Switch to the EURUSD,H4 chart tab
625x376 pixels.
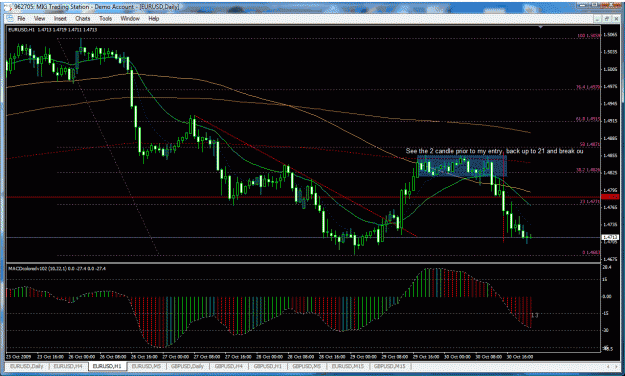[x=68, y=366]
